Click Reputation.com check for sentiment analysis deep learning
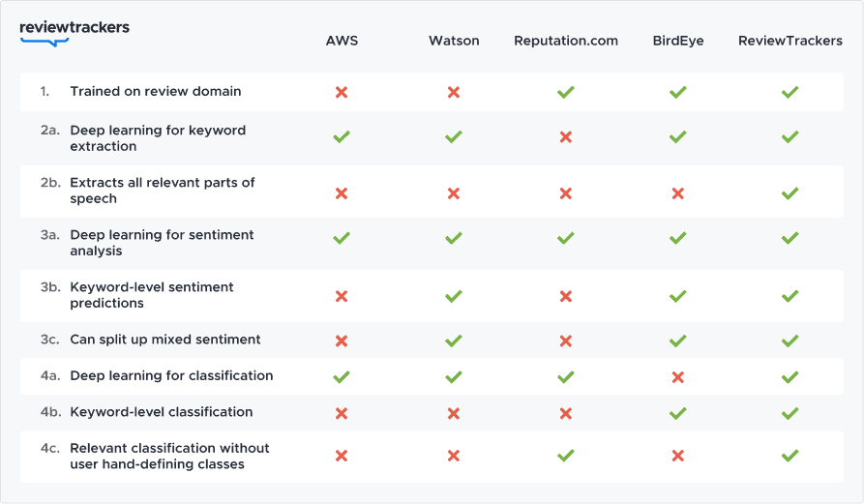The image size is (864, 504). 566,238
